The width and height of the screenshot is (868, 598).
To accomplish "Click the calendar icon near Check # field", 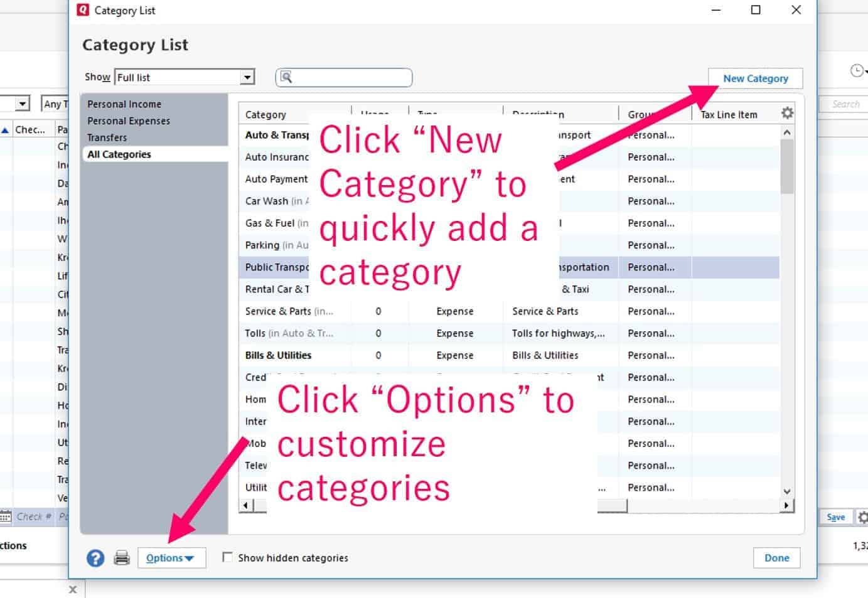I will pyautogui.click(x=6, y=516).
